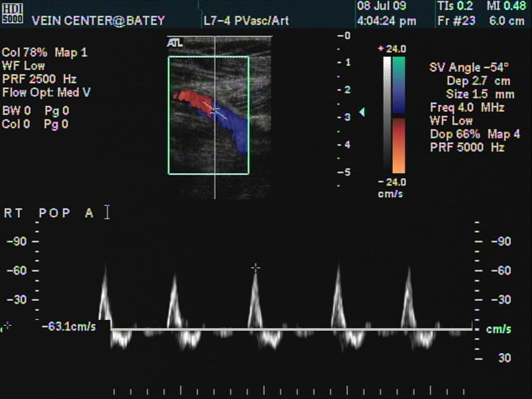532x399 pixels.
Task: Click the cm/s unit below the color bar
Action: click(x=391, y=194)
